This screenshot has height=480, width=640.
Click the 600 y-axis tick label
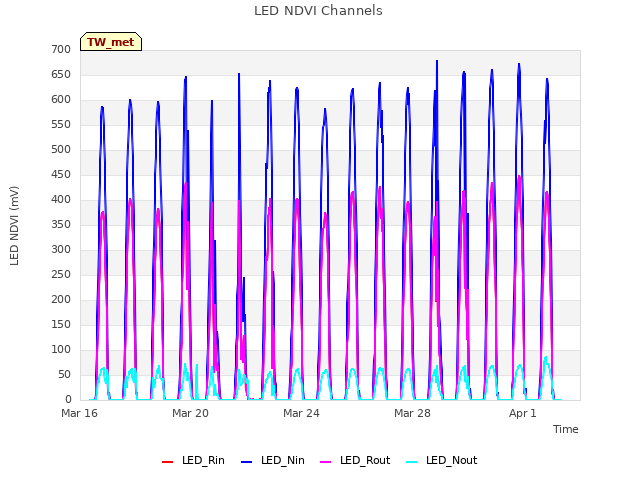(x=61, y=99)
